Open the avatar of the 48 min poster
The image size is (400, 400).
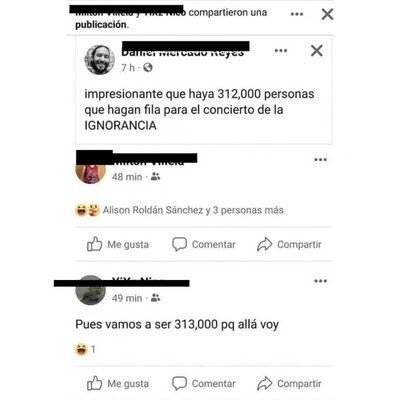[x=91, y=172]
